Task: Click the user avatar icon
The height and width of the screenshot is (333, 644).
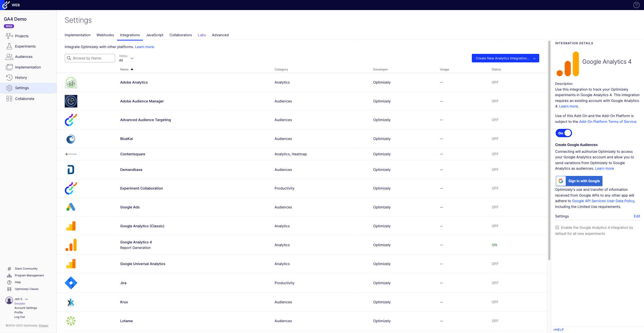Action: pos(9,300)
